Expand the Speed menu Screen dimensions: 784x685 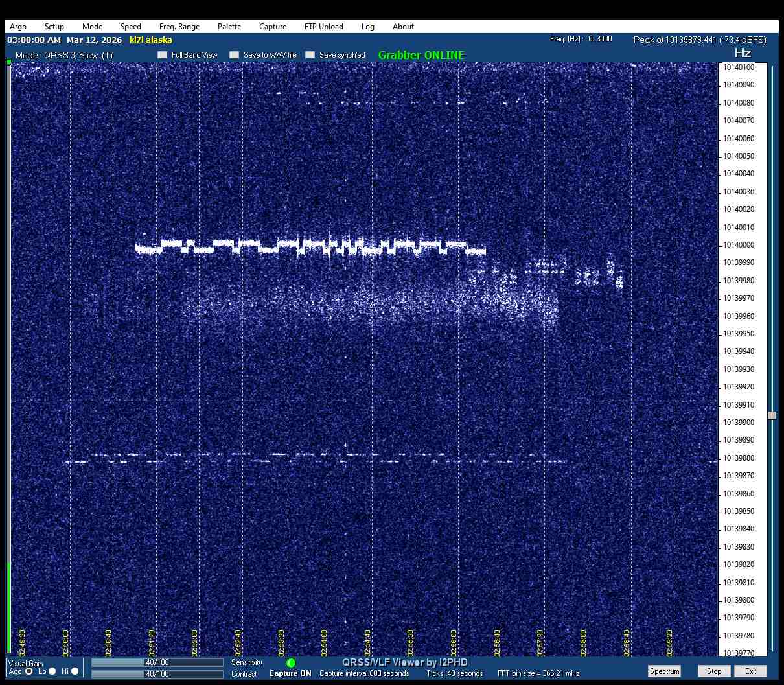pos(130,27)
